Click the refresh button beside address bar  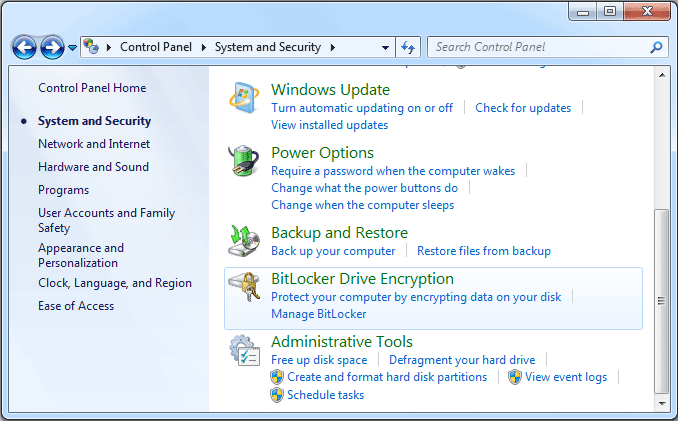408,47
